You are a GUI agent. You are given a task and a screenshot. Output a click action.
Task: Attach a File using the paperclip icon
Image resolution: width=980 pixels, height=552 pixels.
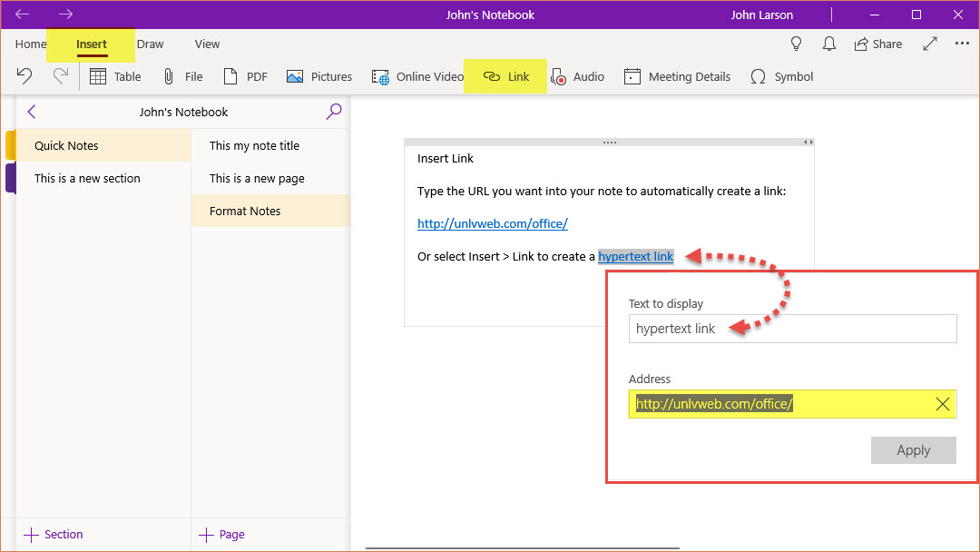pyautogui.click(x=181, y=77)
